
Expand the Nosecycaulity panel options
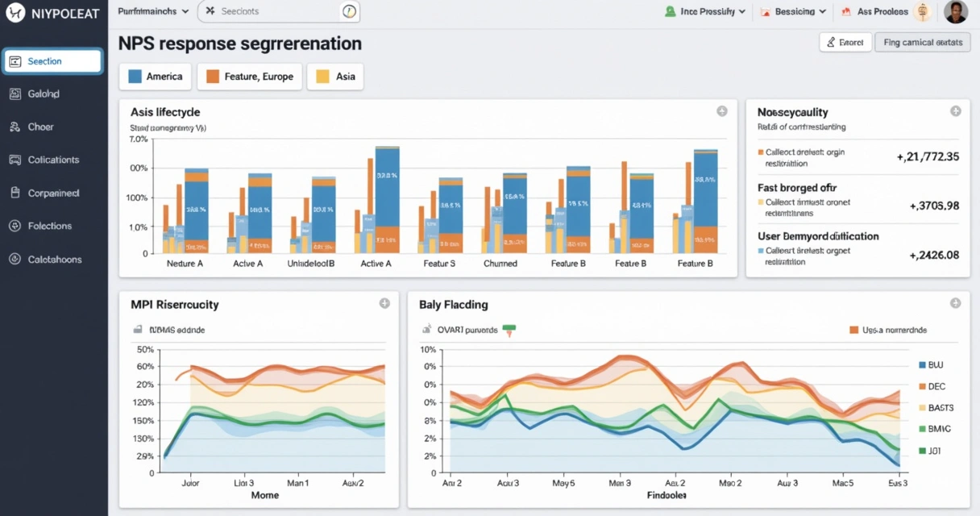(x=956, y=111)
